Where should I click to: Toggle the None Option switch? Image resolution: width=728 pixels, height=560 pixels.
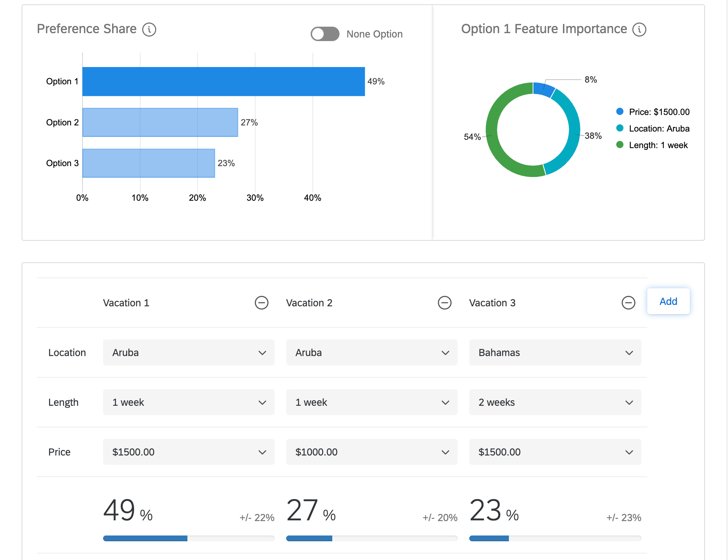coord(325,34)
